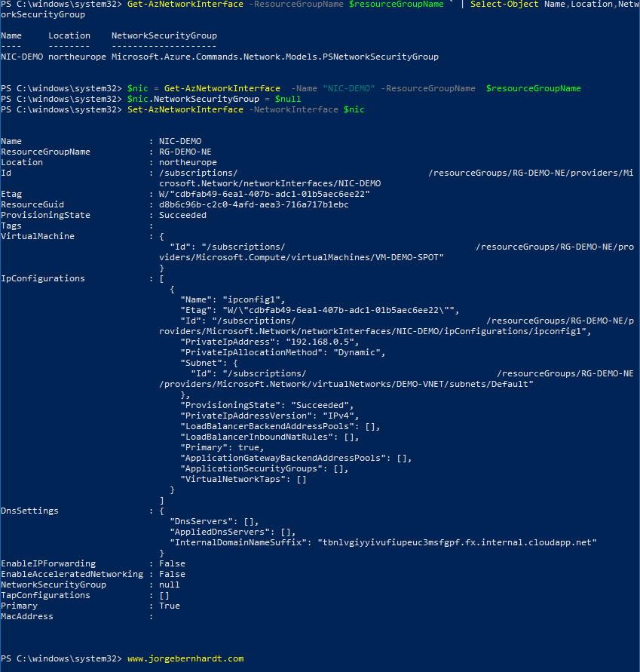Click the Set-AzNetworkInterface command text
Viewport: 640px width, 672px height.
tap(185, 109)
